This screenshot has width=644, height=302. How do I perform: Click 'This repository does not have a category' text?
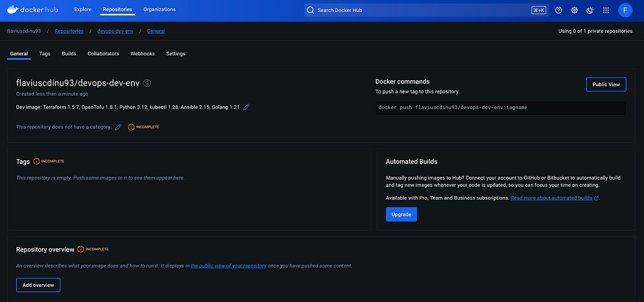point(63,127)
